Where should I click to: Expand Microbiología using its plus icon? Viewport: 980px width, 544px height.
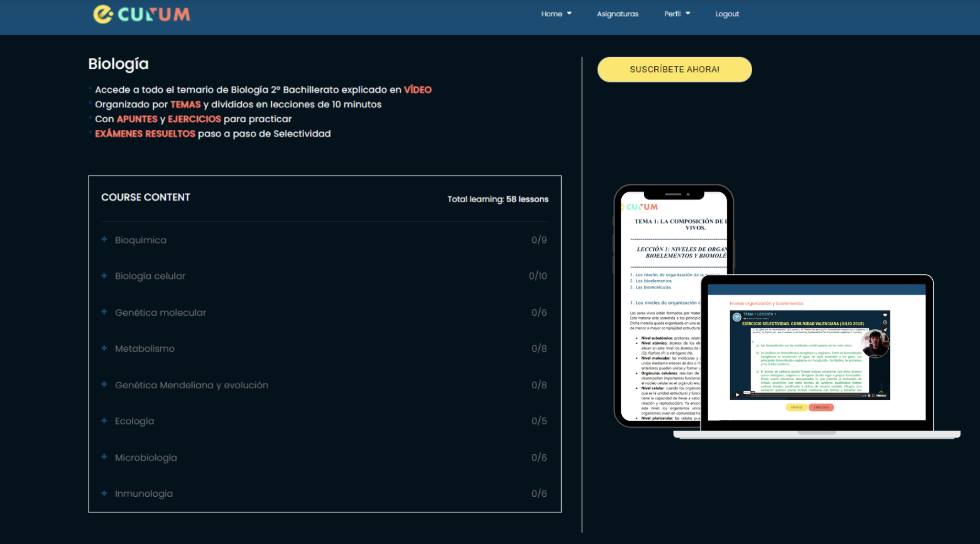tap(104, 457)
